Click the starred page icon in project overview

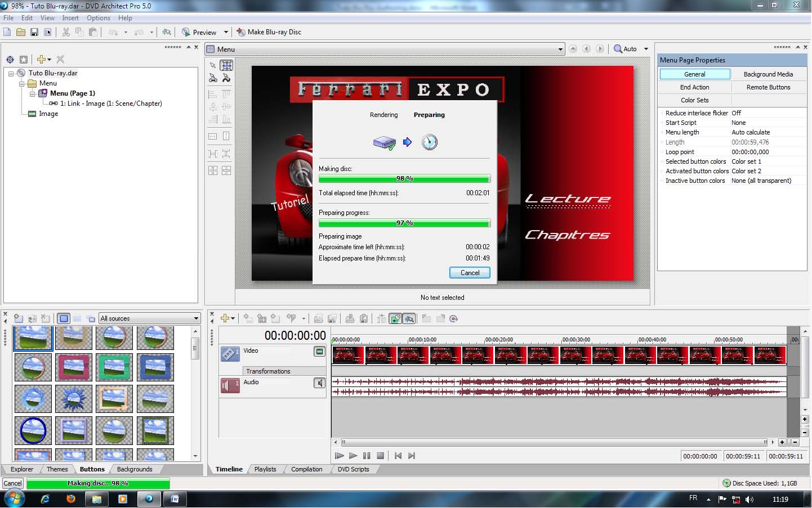coord(24,59)
